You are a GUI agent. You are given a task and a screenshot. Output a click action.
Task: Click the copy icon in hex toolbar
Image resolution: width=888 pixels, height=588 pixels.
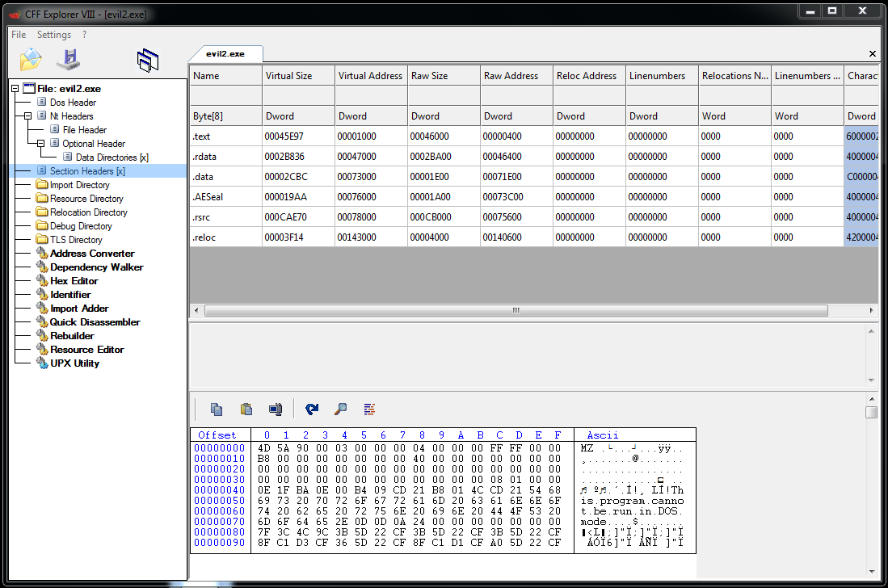[217, 409]
